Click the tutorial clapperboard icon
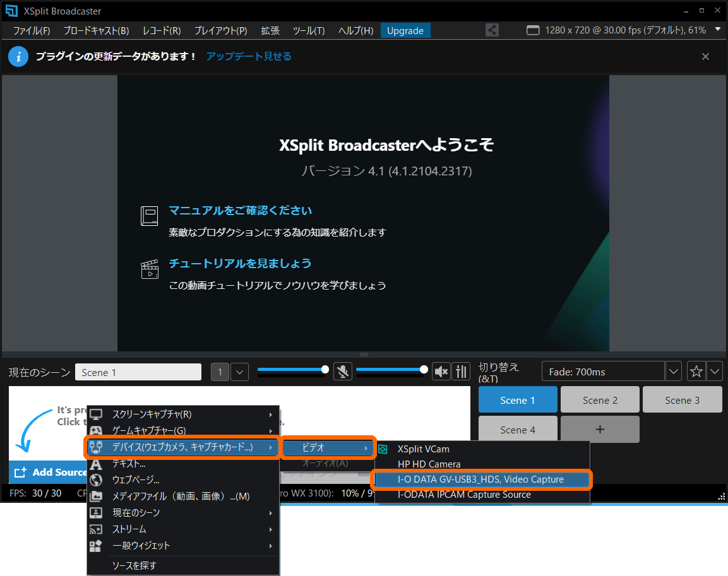The height and width of the screenshot is (576, 728). [150, 269]
